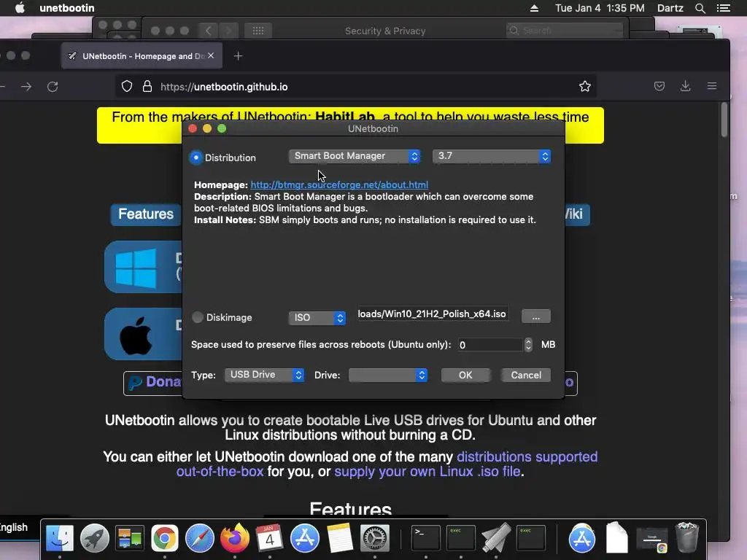Open the date and time menu
The image size is (747, 560).
coord(600,8)
